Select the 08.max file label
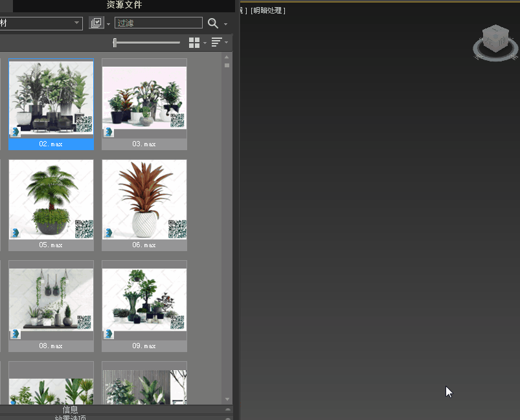 (x=51, y=346)
